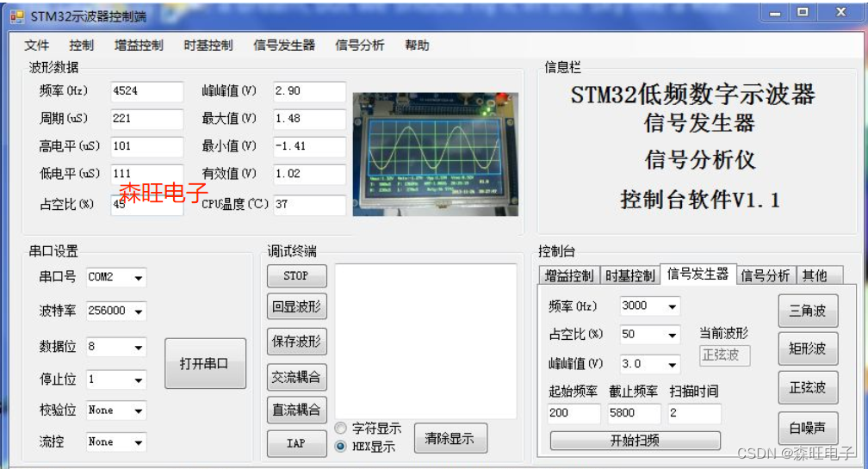Click the STOP button

(297, 275)
